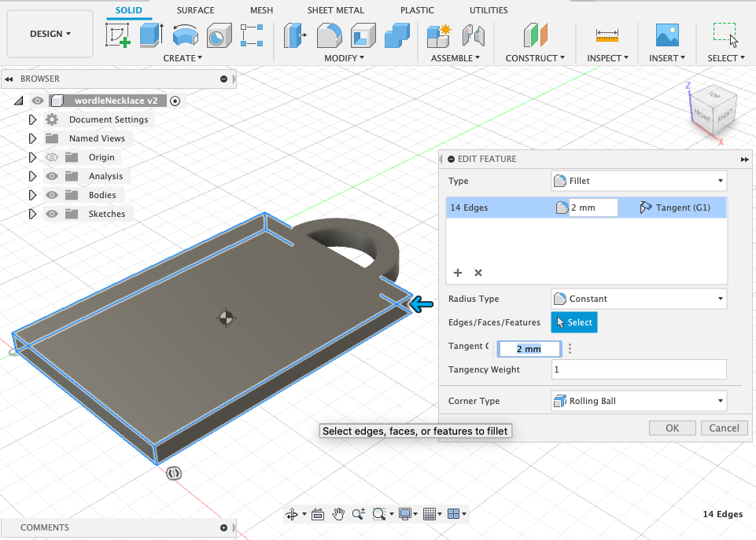Toggle visibility of the Bodies folder
756x540 pixels.
[53, 195]
